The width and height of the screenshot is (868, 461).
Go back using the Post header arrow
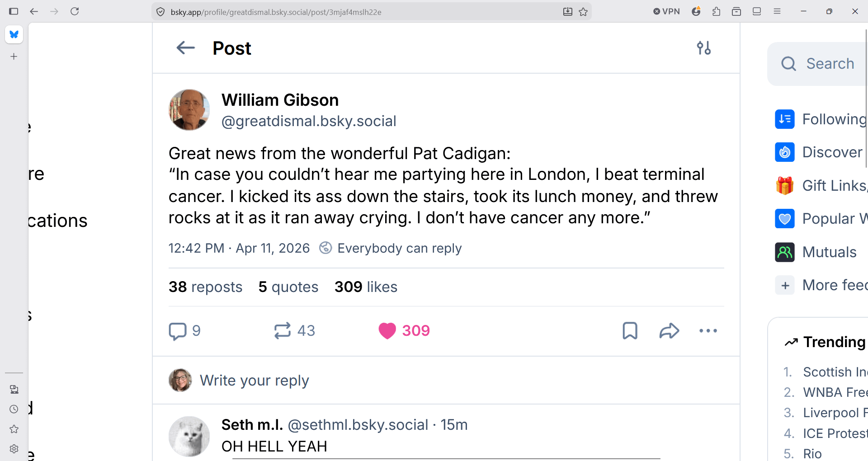tap(185, 48)
